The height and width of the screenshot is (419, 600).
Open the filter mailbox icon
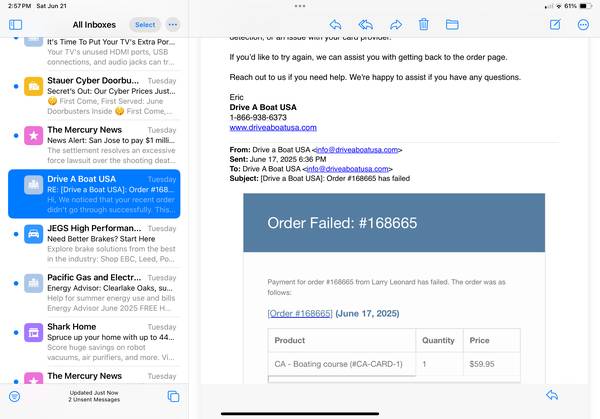point(15,396)
